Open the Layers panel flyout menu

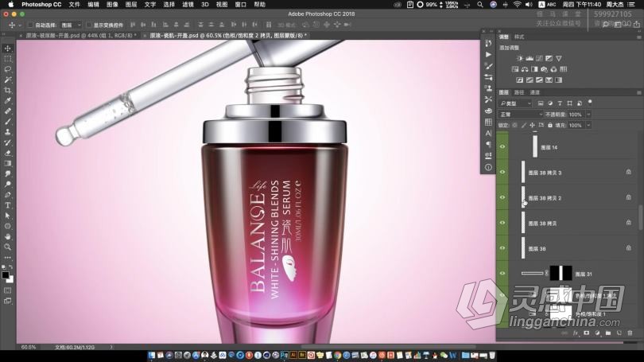[638, 92]
